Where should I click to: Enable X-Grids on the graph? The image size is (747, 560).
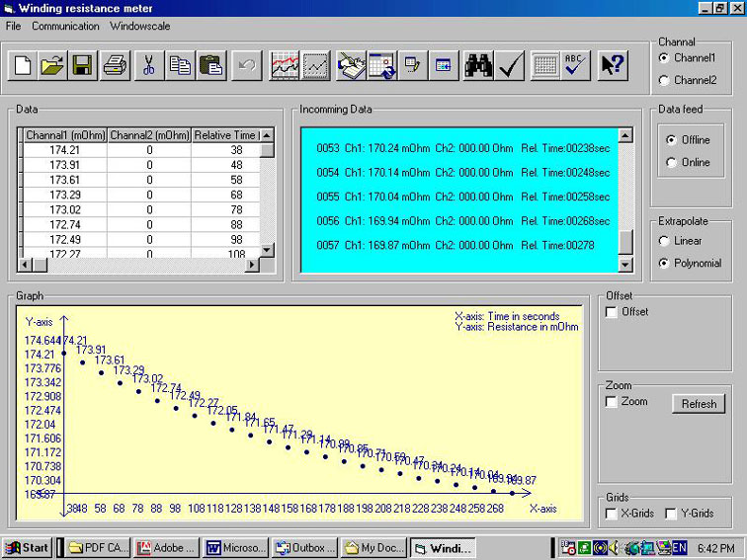point(612,514)
